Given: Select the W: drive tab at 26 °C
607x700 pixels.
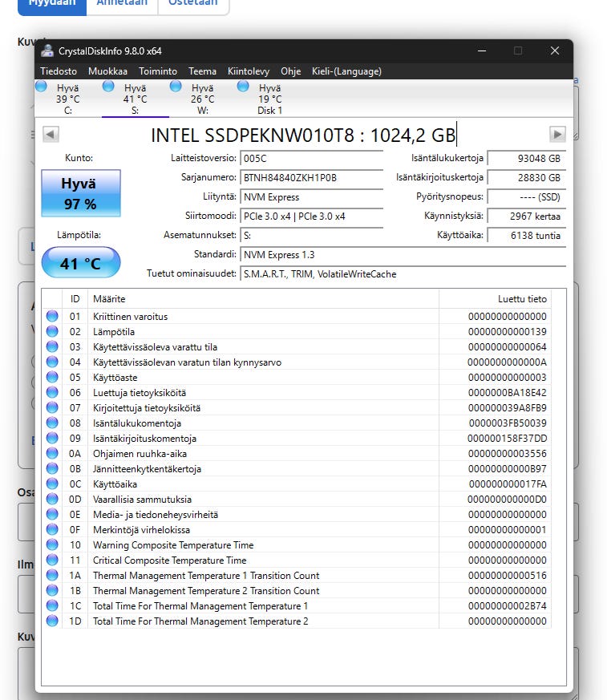Looking at the screenshot, I should 203,99.
